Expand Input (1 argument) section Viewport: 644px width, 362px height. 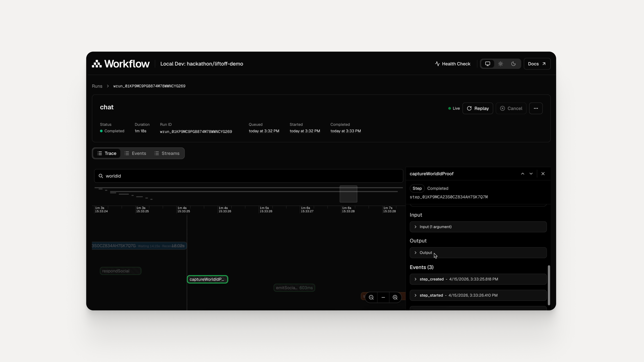[478, 227]
